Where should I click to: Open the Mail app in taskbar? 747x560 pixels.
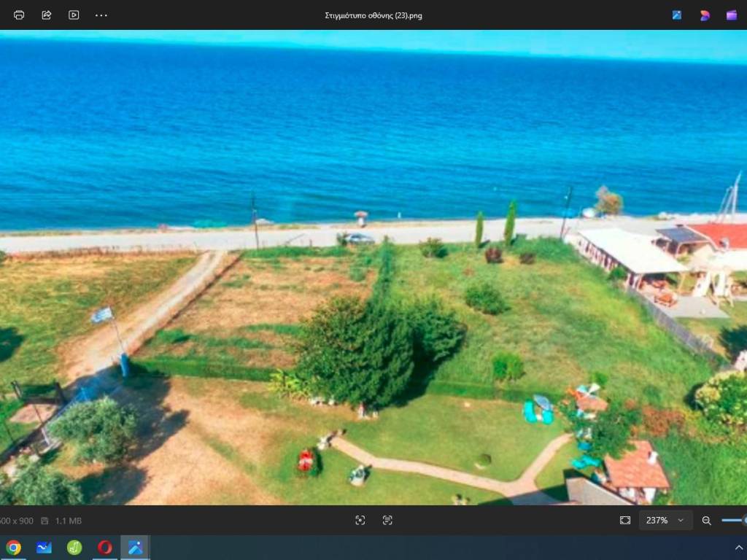[x=44, y=547]
